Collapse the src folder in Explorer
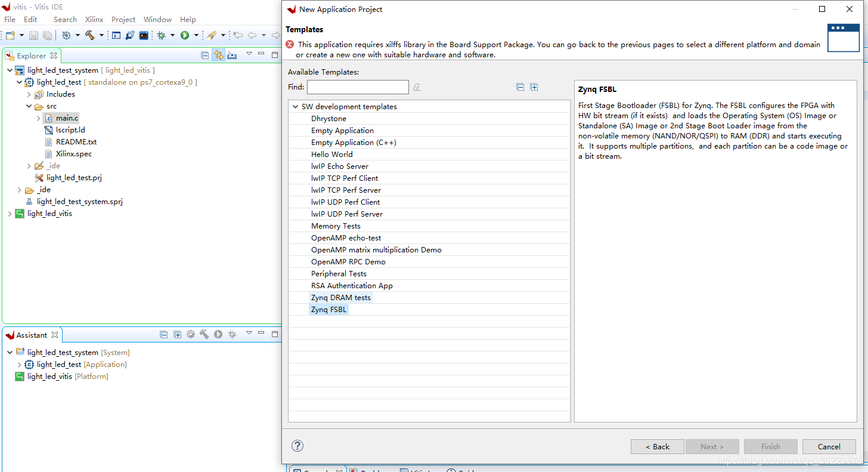 (29, 106)
